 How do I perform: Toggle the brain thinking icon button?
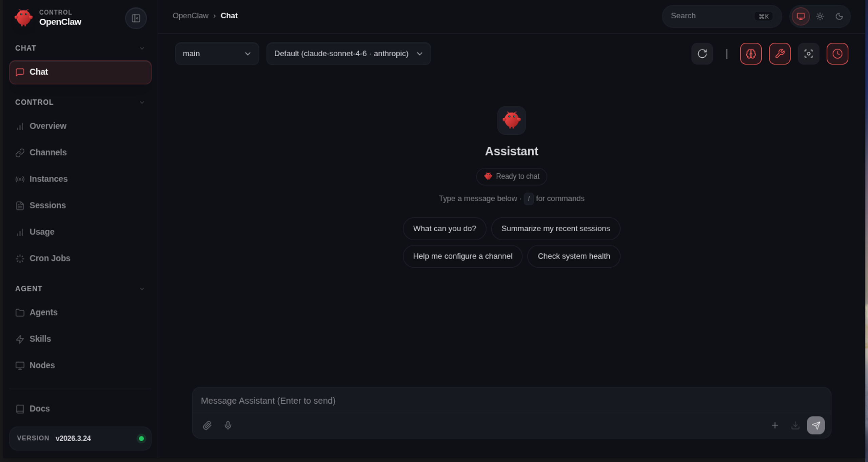tap(751, 54)
